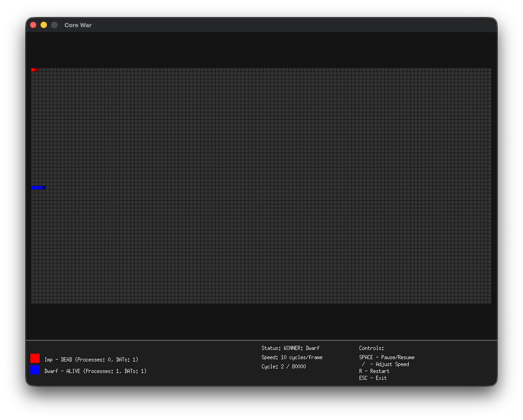523x420 pixels.
Task: Click the Cycle: 2 / 80000 counter
Action: click(284, 366)
